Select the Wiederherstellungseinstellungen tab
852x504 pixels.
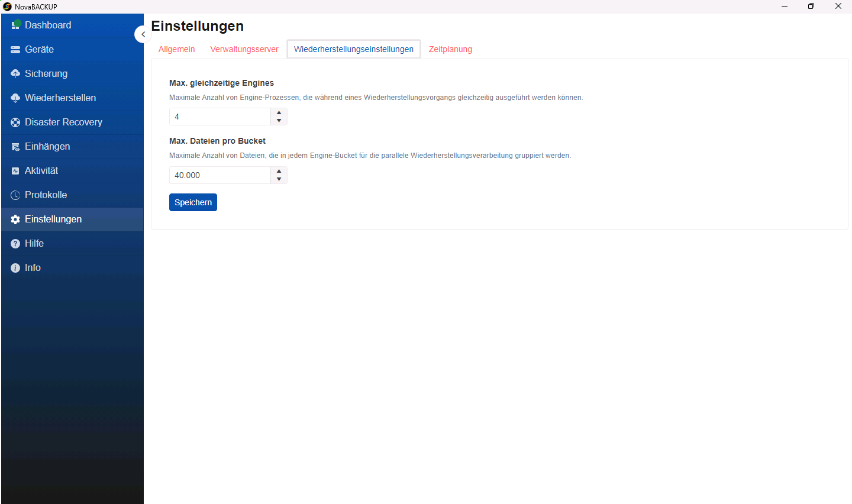point(354,49)
